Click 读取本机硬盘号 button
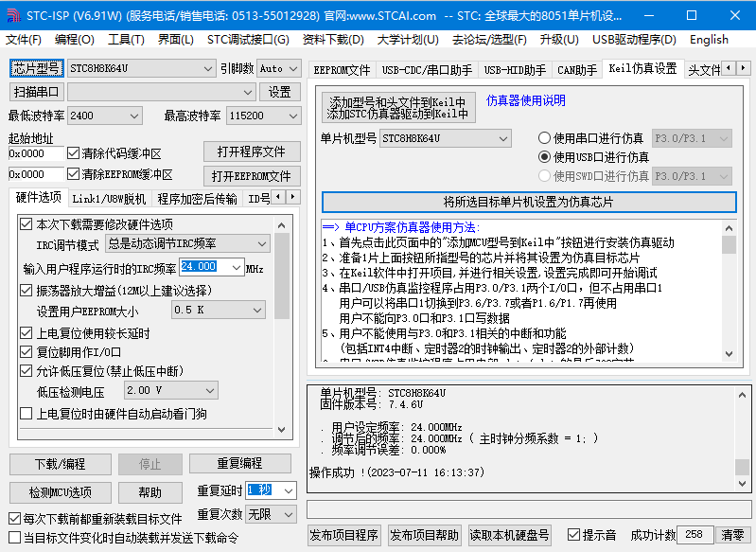 [x=509, y=535]
